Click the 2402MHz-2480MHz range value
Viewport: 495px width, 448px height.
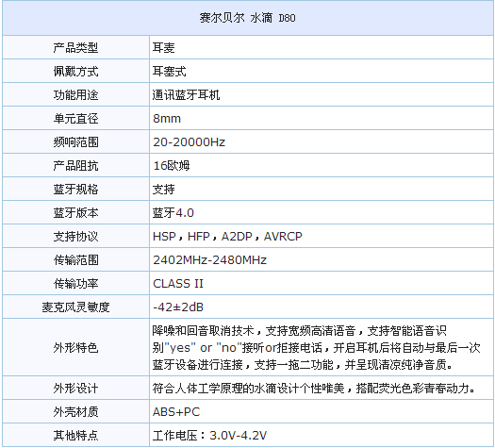pos(210,259)
